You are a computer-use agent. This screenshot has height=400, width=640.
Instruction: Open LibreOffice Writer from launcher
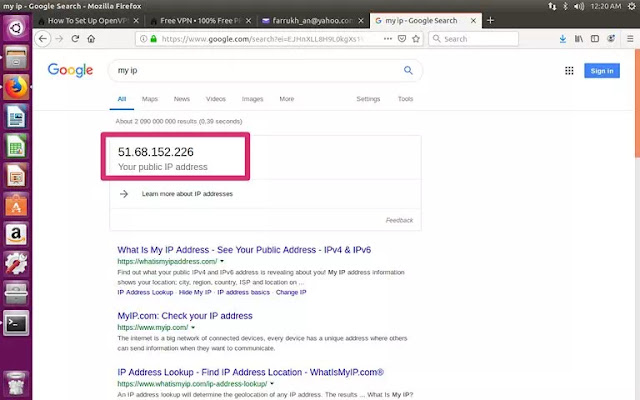click(16, 117)
